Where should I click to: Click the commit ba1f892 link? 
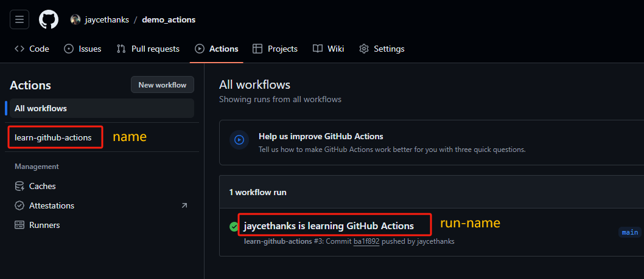tap(365, 241)
